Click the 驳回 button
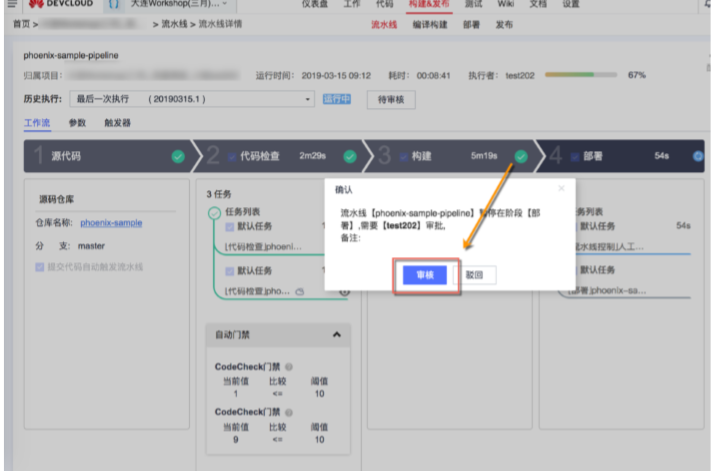 [x=475, y=275]
